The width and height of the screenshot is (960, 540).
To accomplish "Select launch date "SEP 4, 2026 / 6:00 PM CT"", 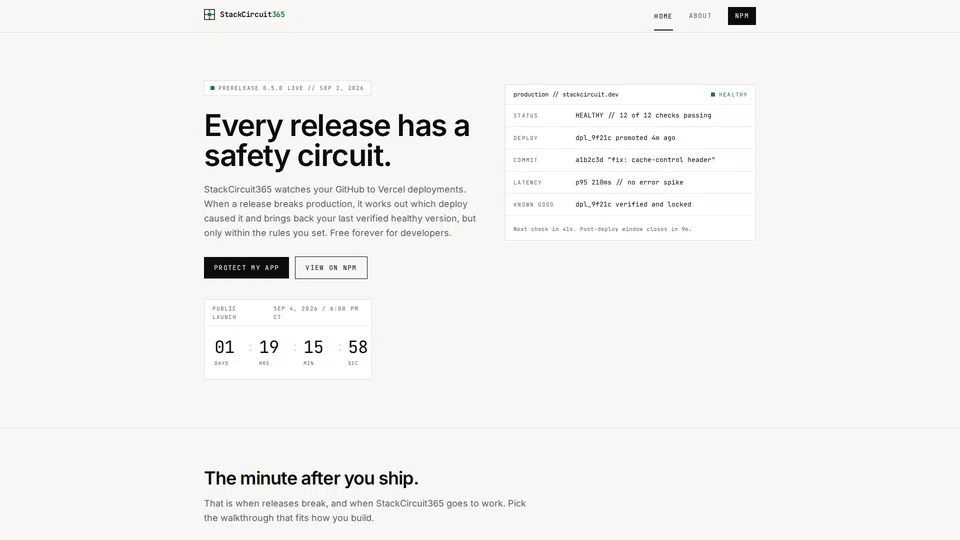I will click(316, 313).
